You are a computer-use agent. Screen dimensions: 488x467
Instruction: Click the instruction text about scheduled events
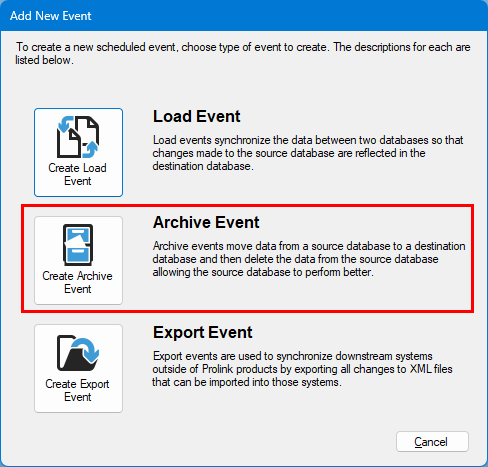click(243, 53)
